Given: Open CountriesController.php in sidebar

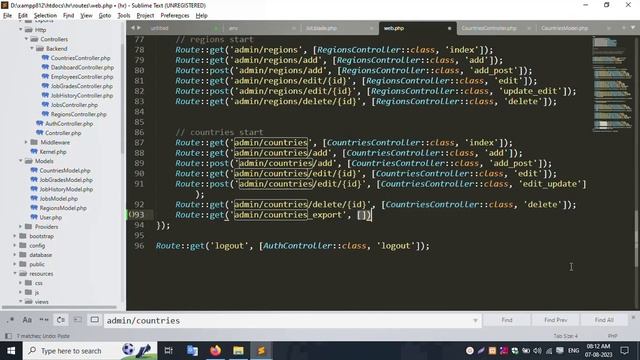Looking at the screenshot, I should [x=80, y=58].
